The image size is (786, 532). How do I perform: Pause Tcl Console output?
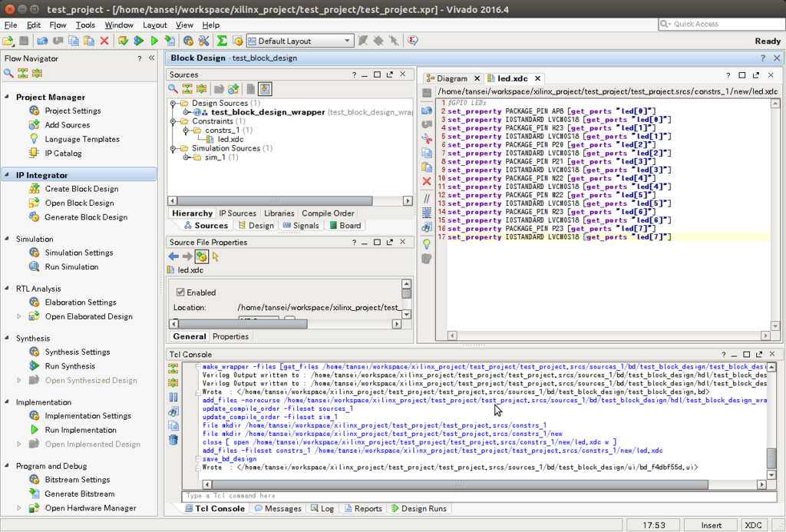(173, 397)
